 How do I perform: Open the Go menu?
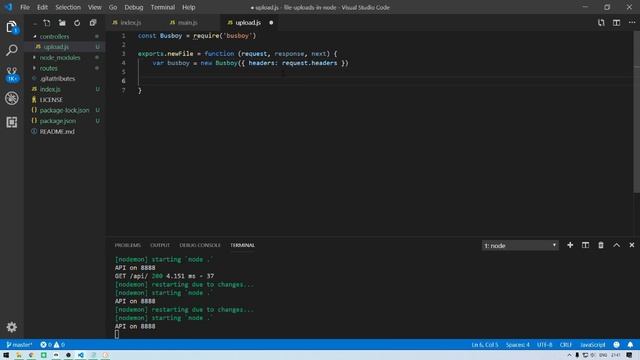[113, 7]
